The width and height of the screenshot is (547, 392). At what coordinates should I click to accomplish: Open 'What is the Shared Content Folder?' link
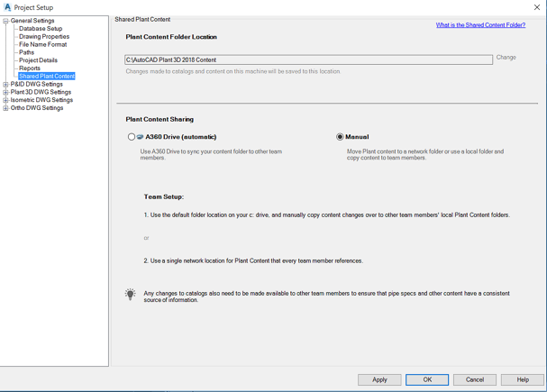tap(480, 25)
